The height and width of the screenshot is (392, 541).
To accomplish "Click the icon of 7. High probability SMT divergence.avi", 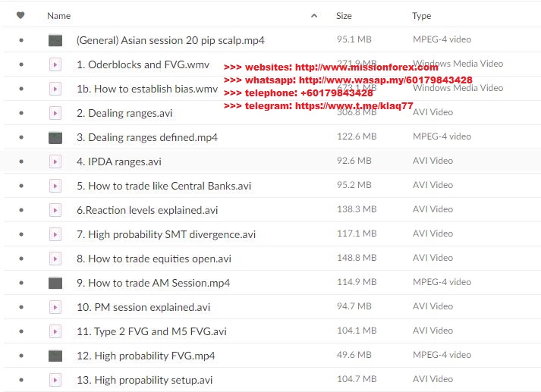I will (55, 234).
